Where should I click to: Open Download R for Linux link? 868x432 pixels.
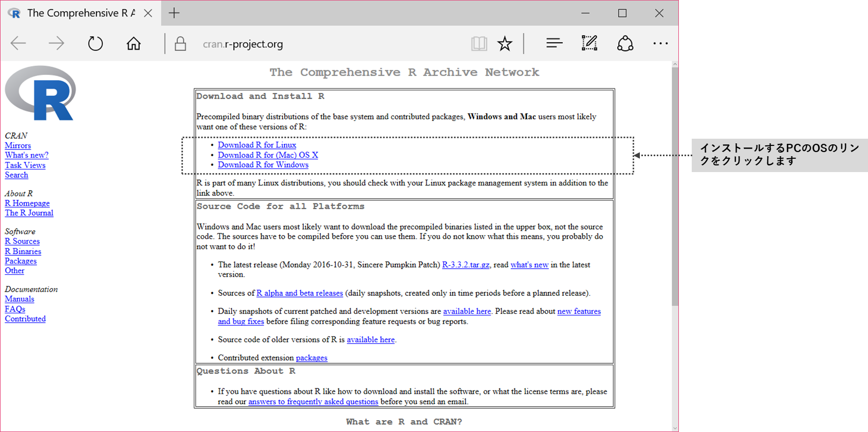pos(256,145)
